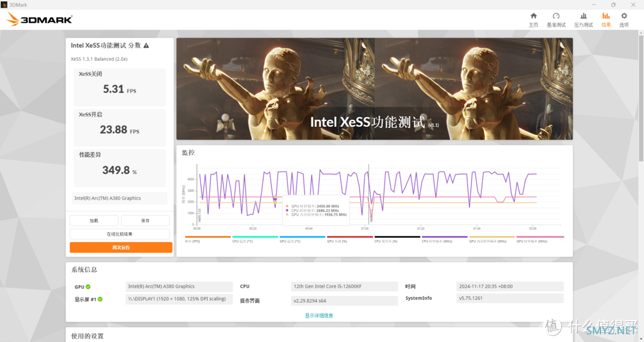Screen dimensions: 644x342
Task: Click the warning triangle beside the score title
Action: click(146, 45)
